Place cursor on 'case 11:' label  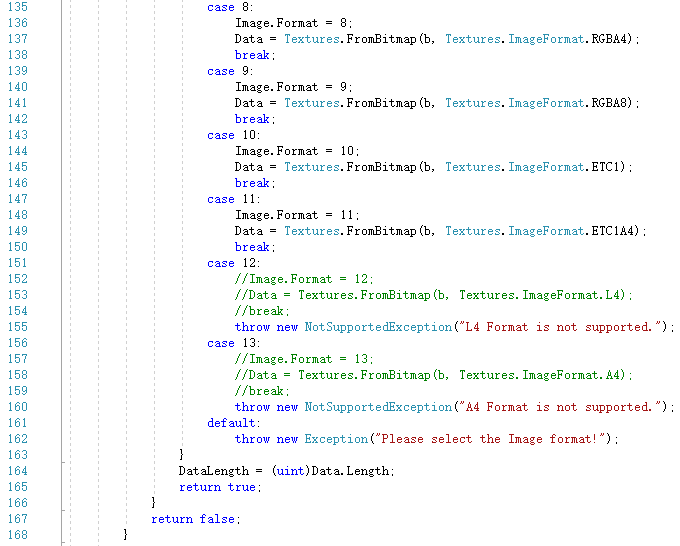click(234, 199)
